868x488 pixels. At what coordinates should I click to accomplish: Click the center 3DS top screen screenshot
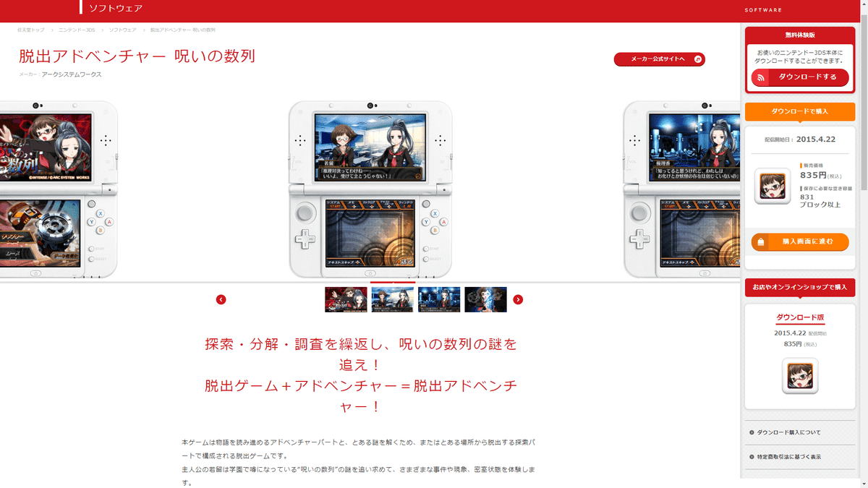click(x=370, y=148)
